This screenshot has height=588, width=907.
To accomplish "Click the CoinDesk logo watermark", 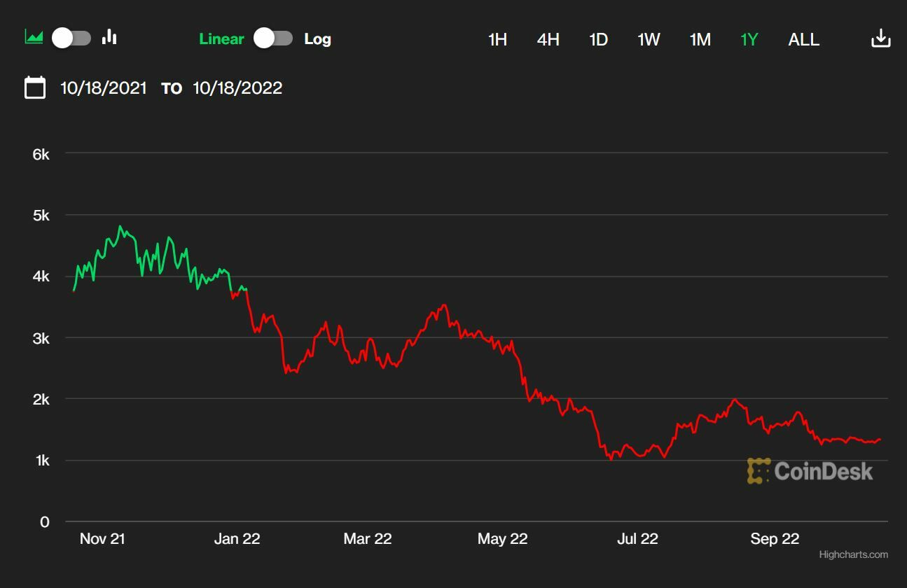I will coord(810,471).
